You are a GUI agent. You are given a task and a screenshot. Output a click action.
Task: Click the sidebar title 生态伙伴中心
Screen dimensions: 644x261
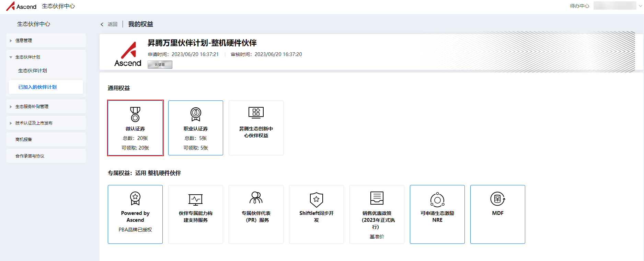tap(34, 24)
